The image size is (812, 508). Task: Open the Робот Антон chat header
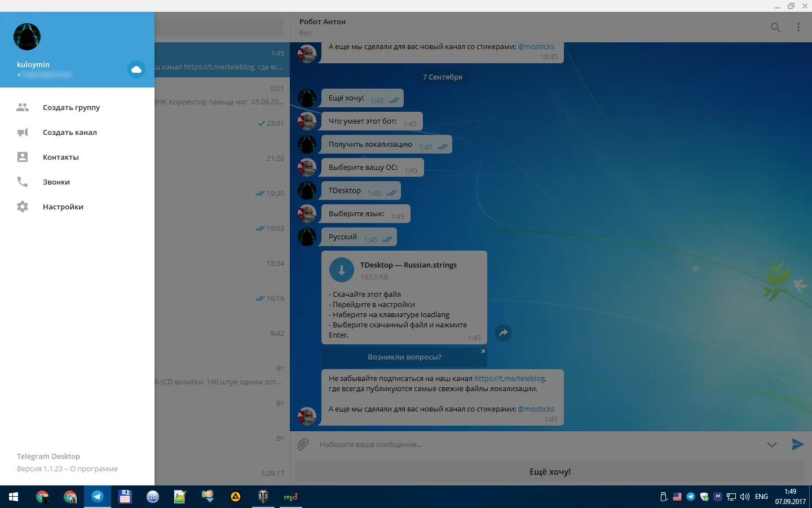click(323, 27)
